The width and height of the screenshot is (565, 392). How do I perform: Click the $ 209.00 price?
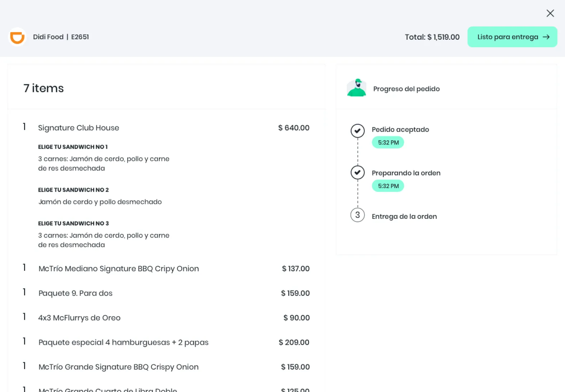[x=294, y=342]
